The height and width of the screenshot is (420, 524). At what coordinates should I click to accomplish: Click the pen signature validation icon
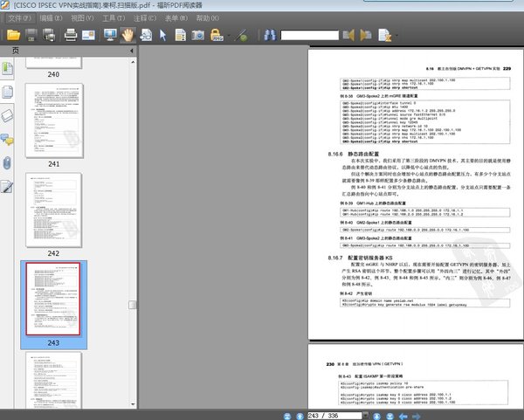(x=242, y=35)
